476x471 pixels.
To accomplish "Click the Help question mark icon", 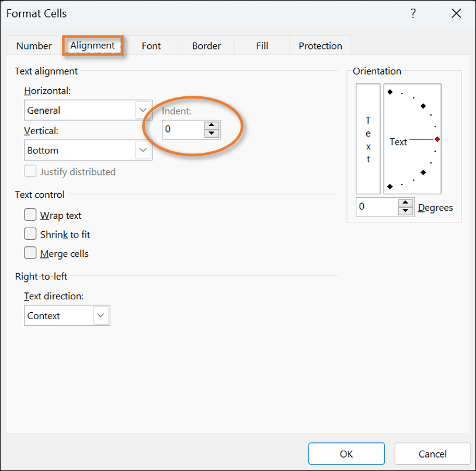I will tap(413, 13).
